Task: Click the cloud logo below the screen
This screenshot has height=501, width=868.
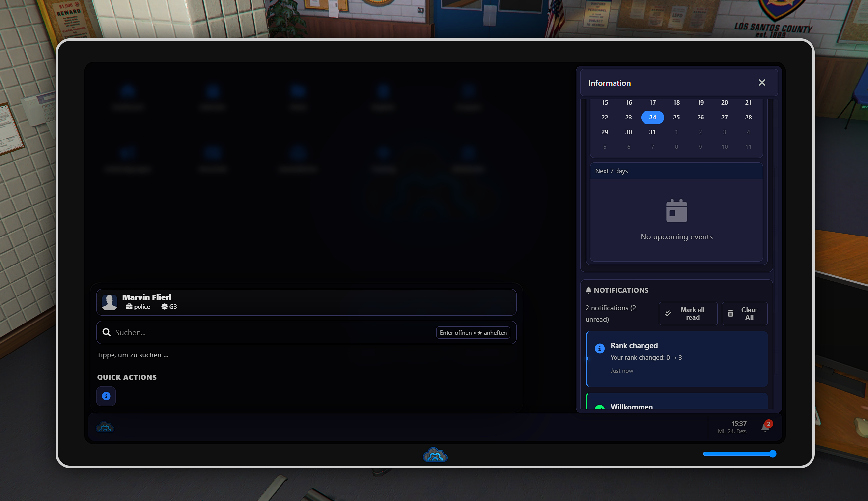Action: point(435,455)
